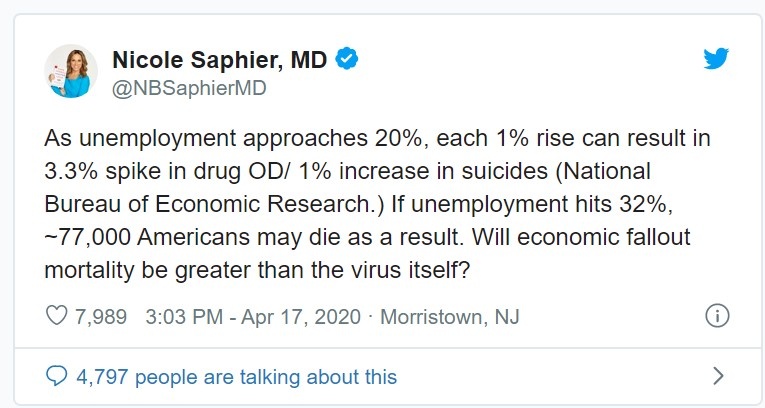Viewport: 765px width, 408px height.
Task: Open the Nicole Saphier, MD display name
Action: coord(220,60)
